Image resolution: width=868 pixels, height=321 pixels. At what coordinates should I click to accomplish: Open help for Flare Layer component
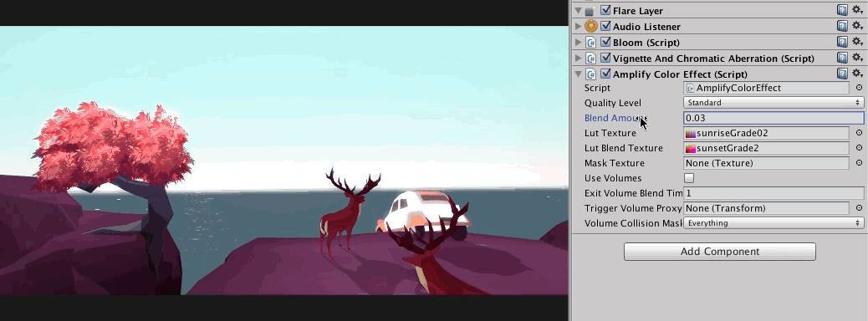(842, 10)
